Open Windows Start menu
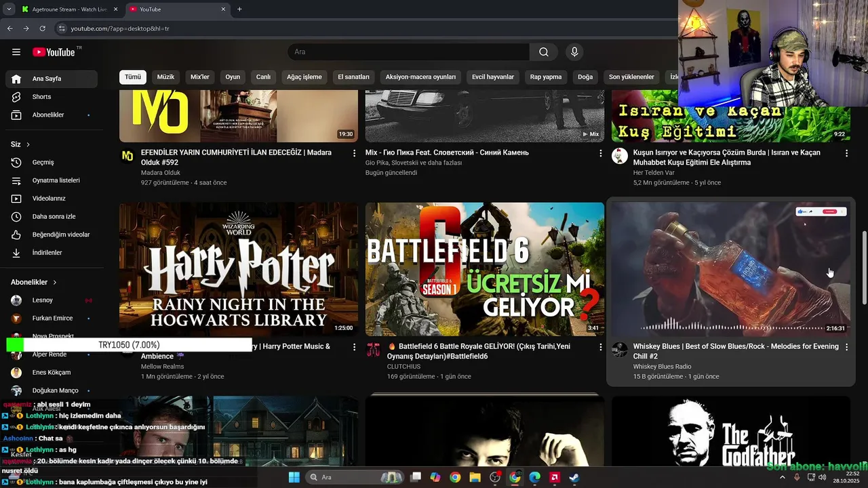The width and height of the screenshot is (868, 488). [294, 477]
